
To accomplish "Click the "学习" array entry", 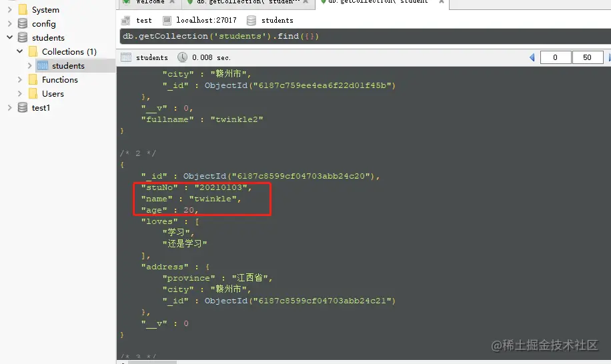I will click(x=179, y=233).
